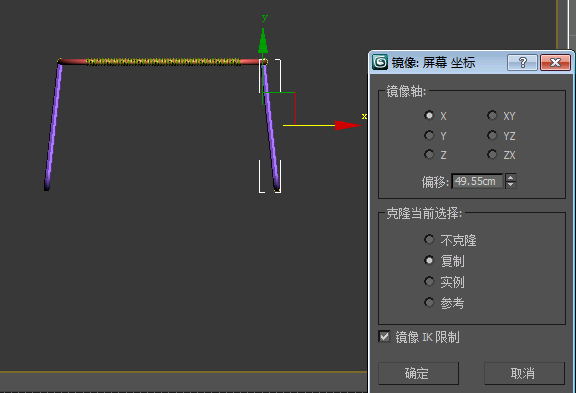
Task: Click the 偏移 offset value field
Action: [x=477, y=181]
